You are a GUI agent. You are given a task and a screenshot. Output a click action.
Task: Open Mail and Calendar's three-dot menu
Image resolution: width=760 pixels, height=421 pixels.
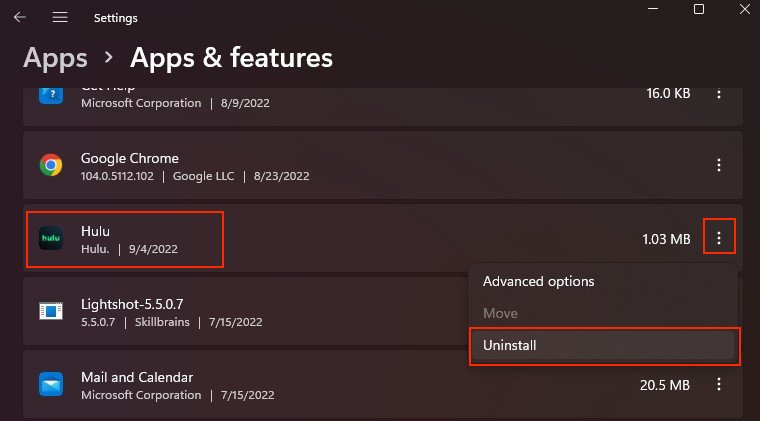click(719, 385)
